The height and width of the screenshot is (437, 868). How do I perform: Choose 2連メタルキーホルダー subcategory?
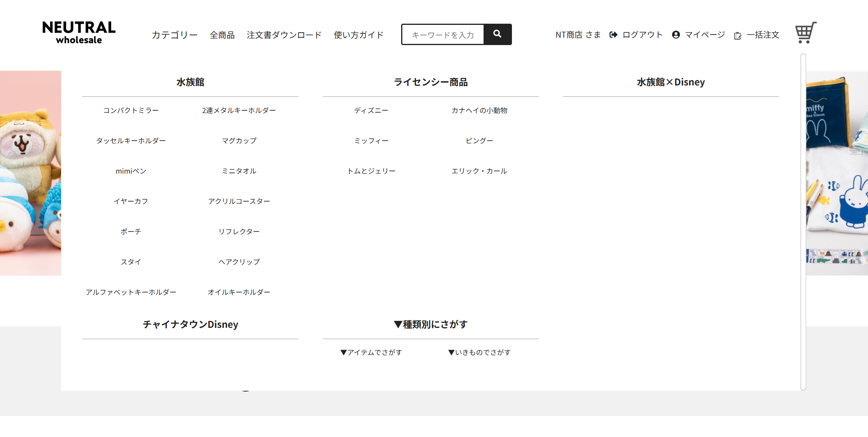pos(239,110)
